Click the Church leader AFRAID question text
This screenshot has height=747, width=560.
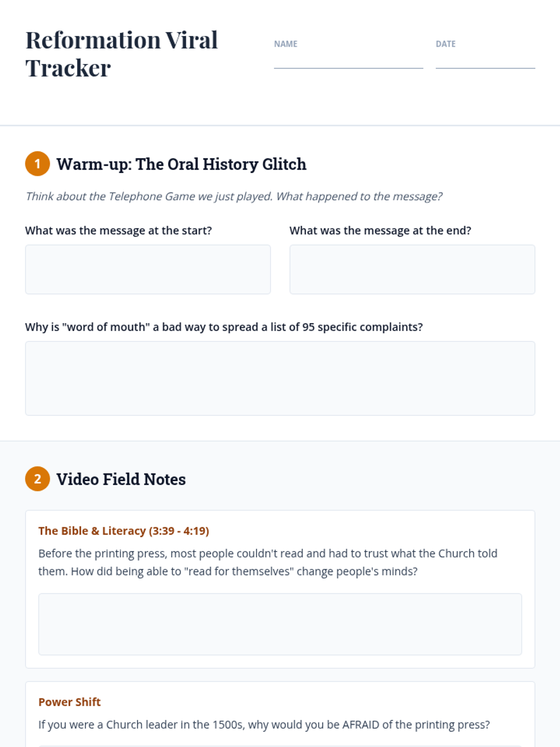264,725
